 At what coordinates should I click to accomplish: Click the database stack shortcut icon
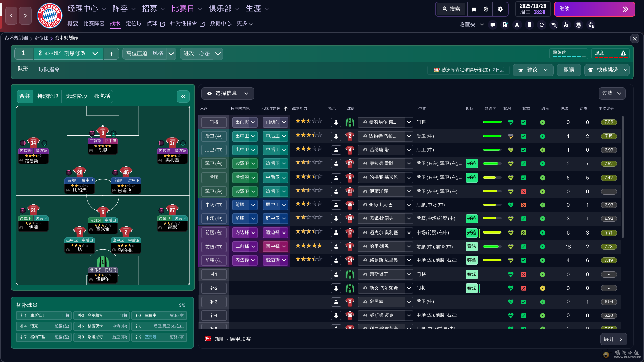(x=579, y=25)
